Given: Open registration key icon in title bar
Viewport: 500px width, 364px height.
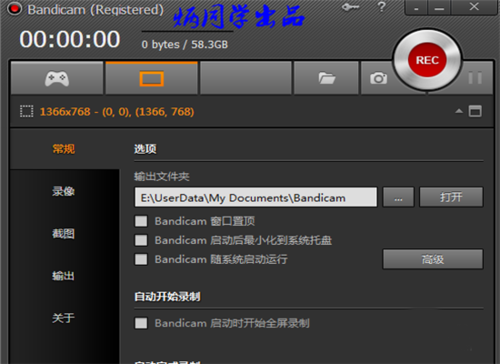Looking at the screenshot, I should pos(351,7).
